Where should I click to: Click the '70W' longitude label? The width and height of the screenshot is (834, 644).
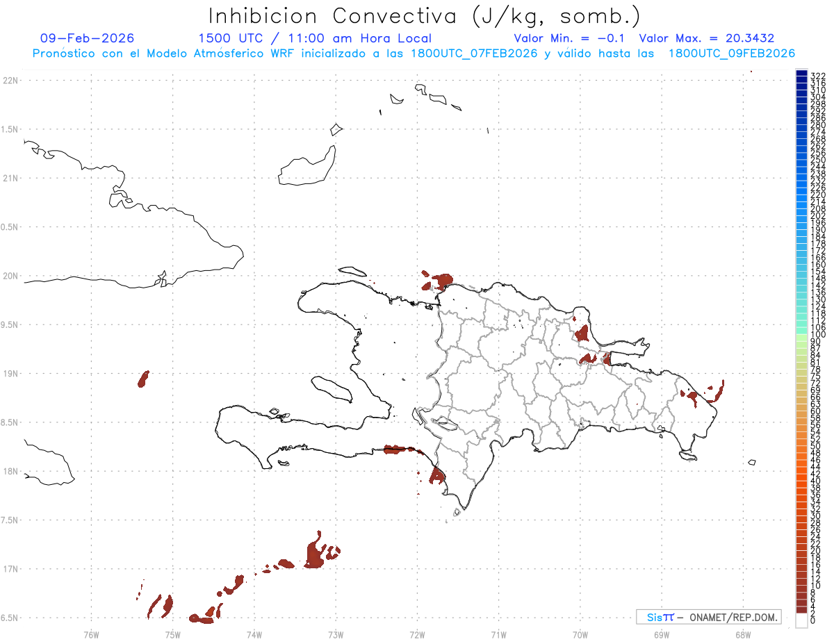[x=580, y=634]
